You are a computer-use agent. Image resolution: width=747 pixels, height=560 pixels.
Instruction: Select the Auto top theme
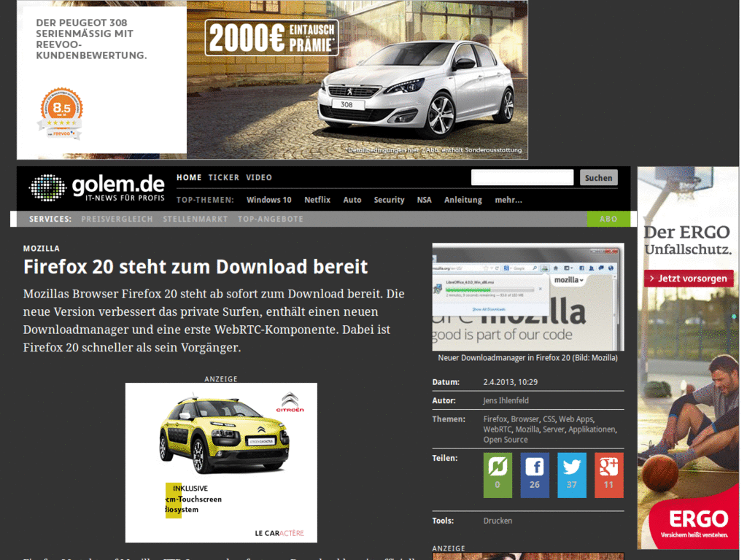tap(352, 200)
